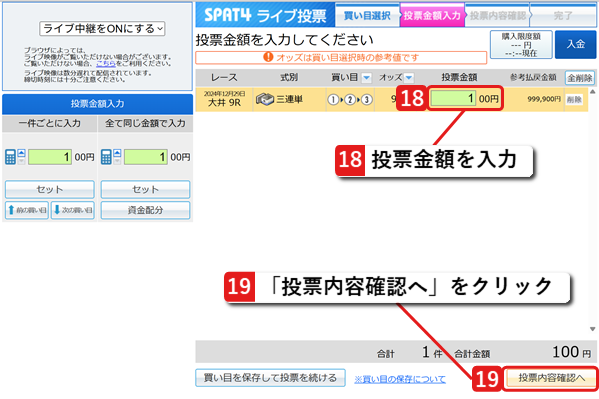Click the orange warning icon in odds notice

click(268, 57)
